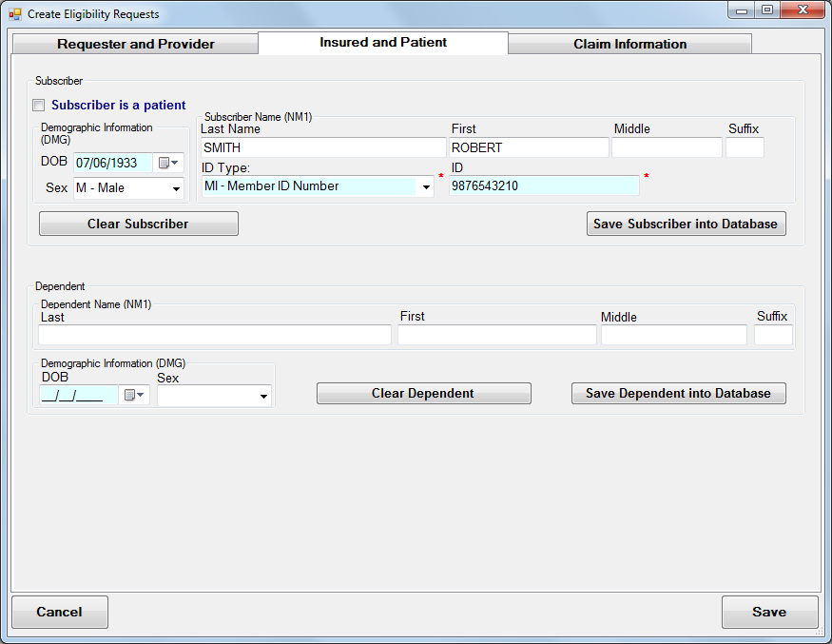
Task: Switch to the 'Requester and Provider' tab
Action: click(134, 44)
